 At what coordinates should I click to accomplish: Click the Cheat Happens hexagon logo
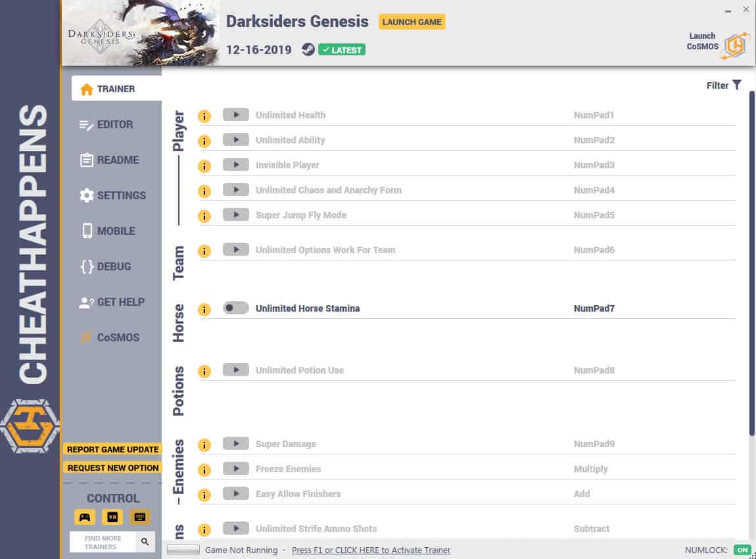(x=30, y=426)
